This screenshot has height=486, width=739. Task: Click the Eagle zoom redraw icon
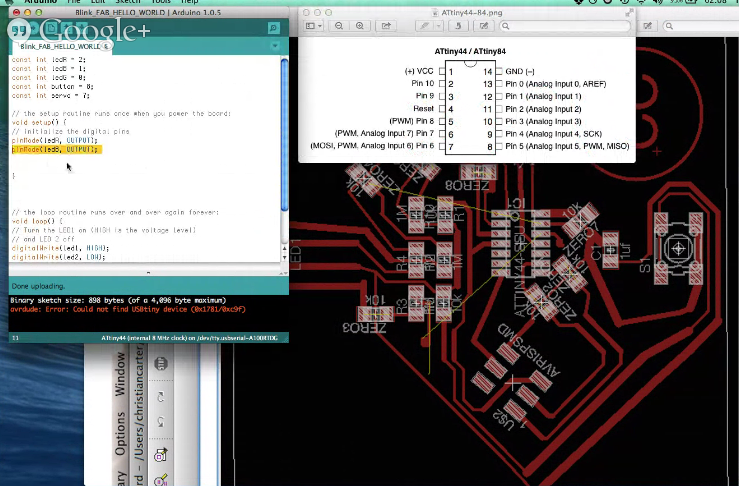point(161,455)
